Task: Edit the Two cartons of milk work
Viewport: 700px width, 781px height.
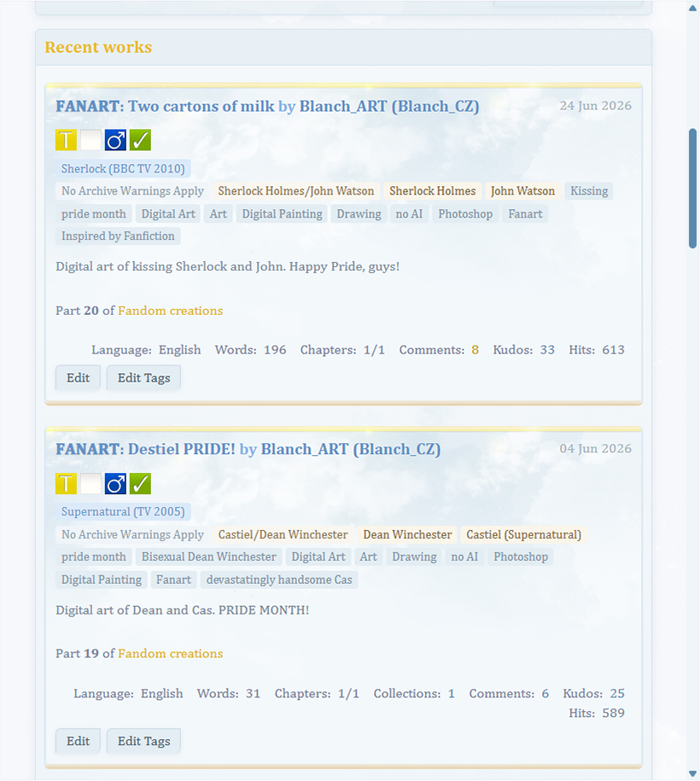Action: point(79,378)
